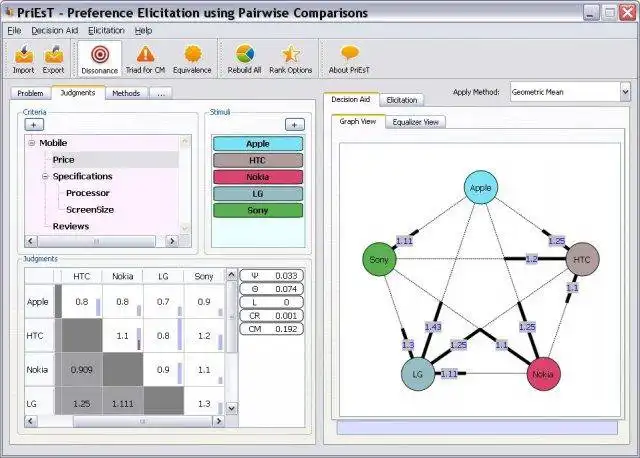
Task: Switch to Graph View tab
Action: click(358, 121)
